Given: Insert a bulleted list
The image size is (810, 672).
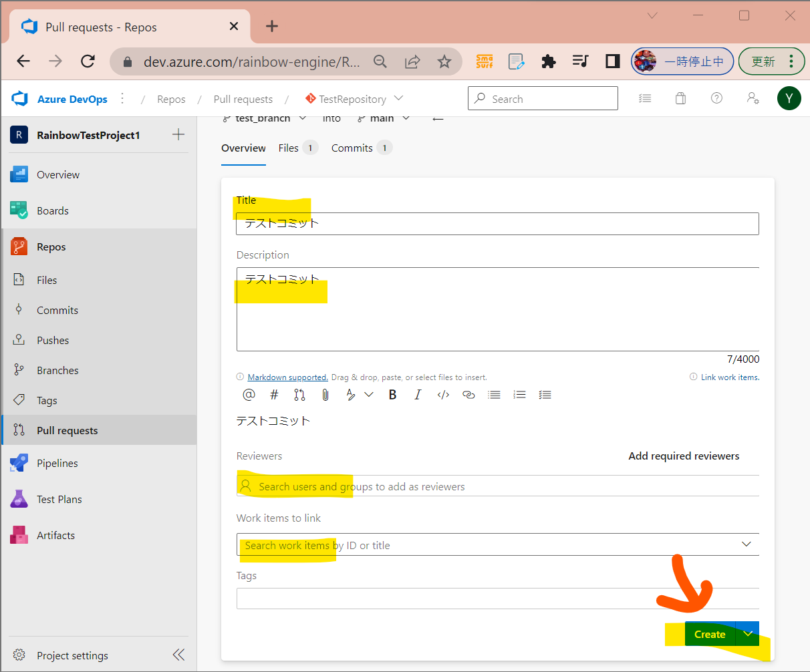Looking at the screenshot, I should pos(494,395).
